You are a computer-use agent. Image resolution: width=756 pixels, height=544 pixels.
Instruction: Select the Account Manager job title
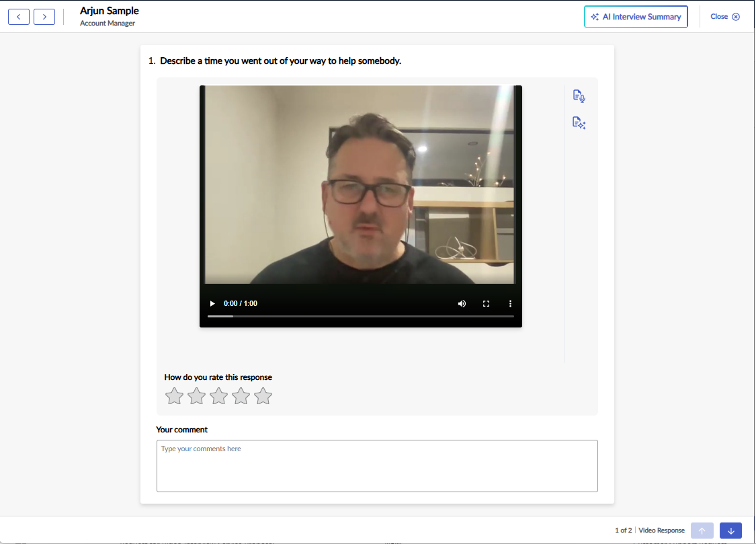[x=108, y=23]
